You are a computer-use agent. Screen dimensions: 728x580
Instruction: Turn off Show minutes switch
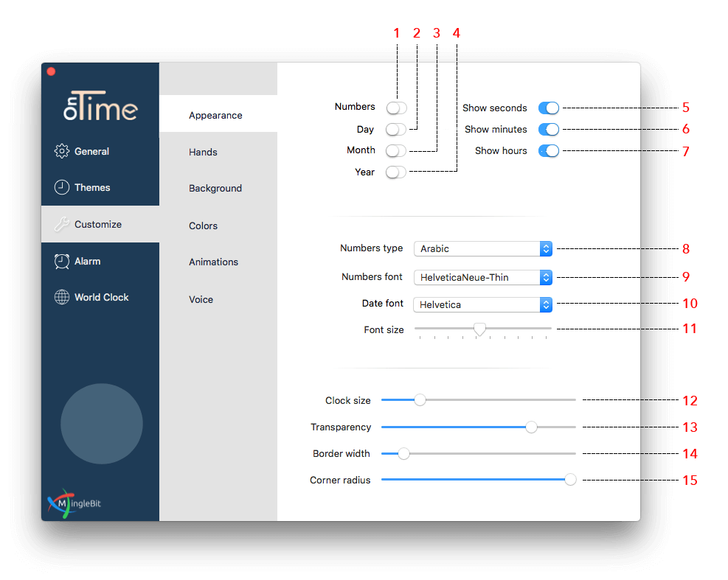click(x=549, y=130)
